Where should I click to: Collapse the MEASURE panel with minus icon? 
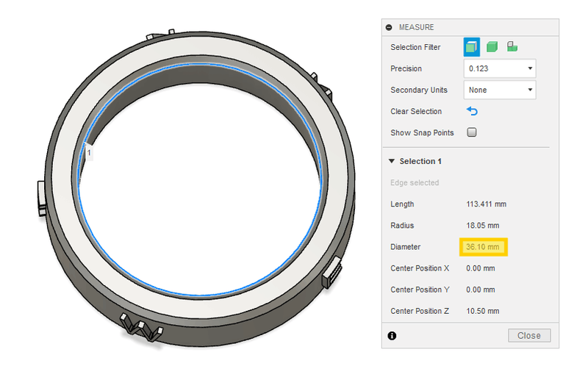click(389, 27)
